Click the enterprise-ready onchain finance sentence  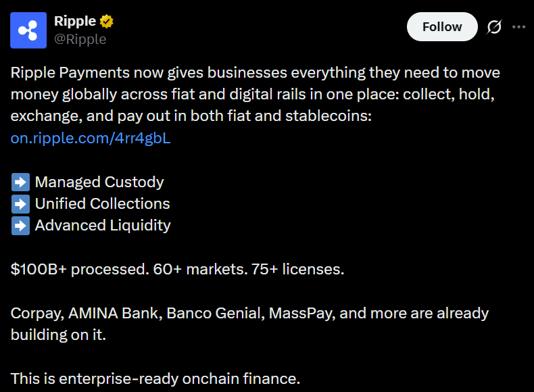155,378
